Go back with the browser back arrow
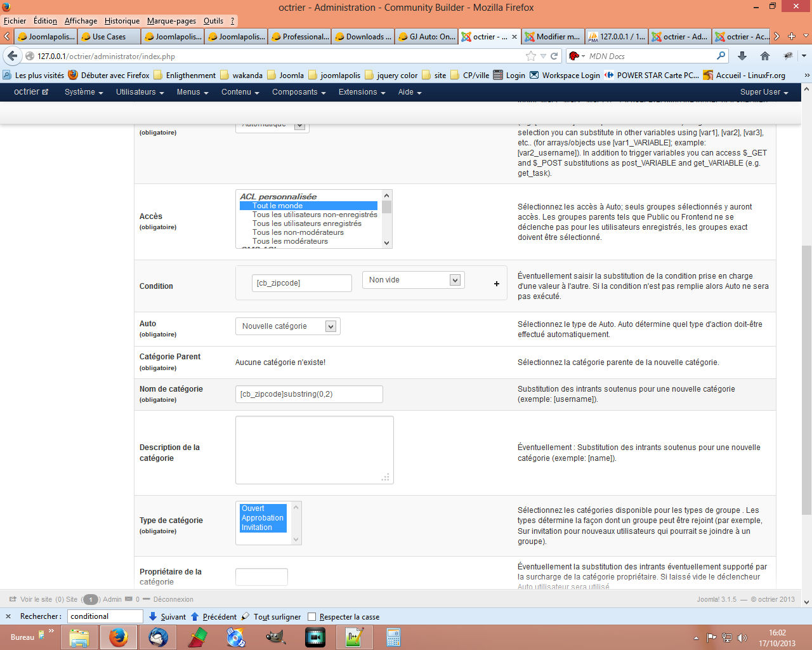The height and width of the screenshot is (650, 812). pyautogui.click(x=13, y=56)
